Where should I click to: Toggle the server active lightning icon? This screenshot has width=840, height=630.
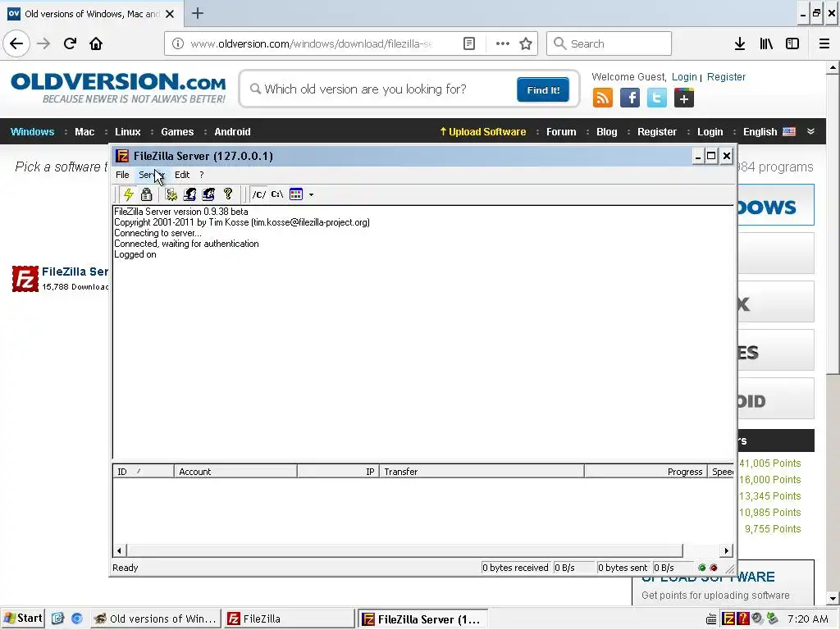tap(129, 194)
